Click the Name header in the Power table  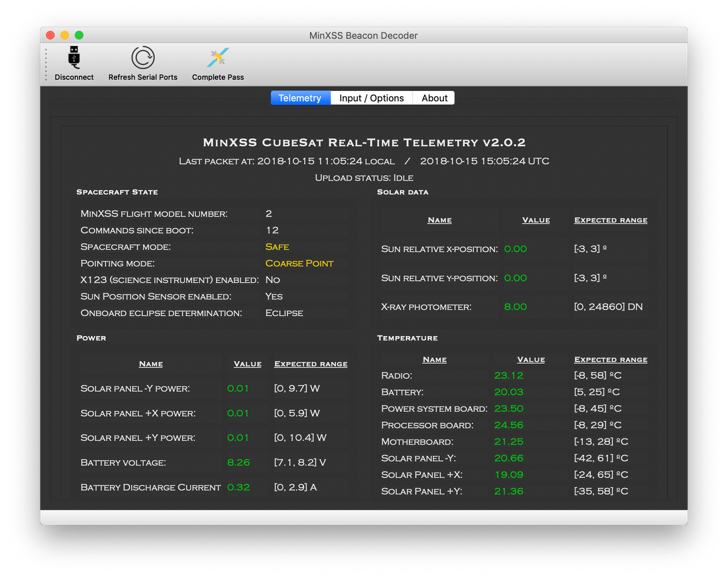click(150, 364)
